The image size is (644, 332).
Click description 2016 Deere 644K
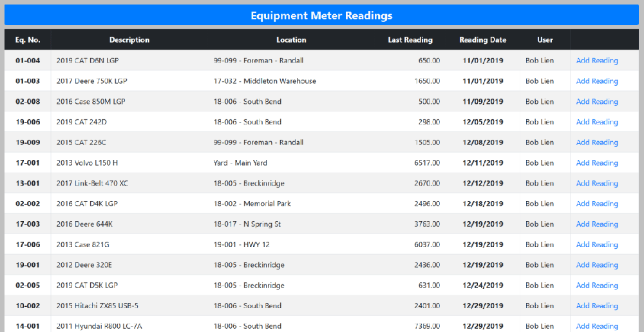[84, 224]
